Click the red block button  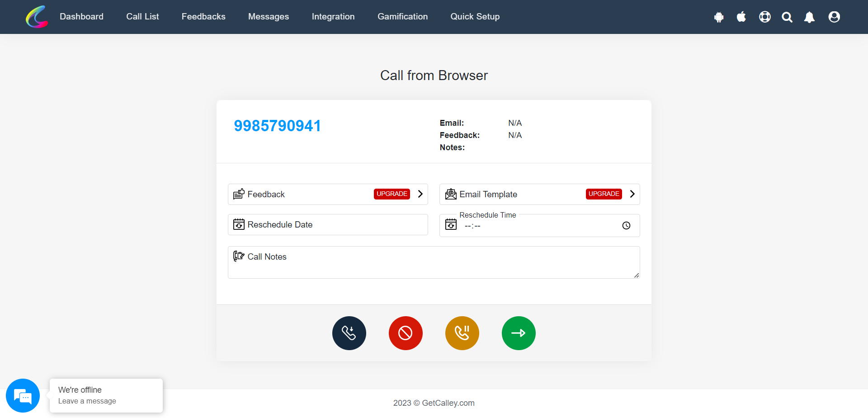click(x=406, y=333)
